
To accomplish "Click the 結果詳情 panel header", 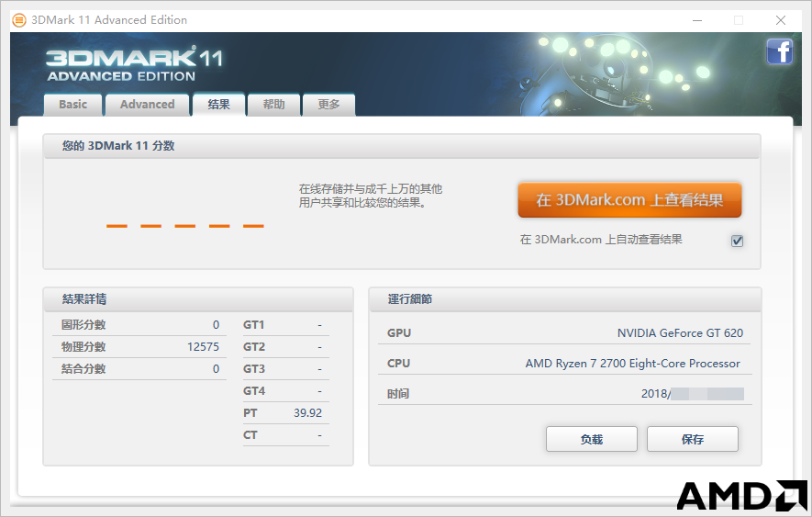I will (84, 299).
